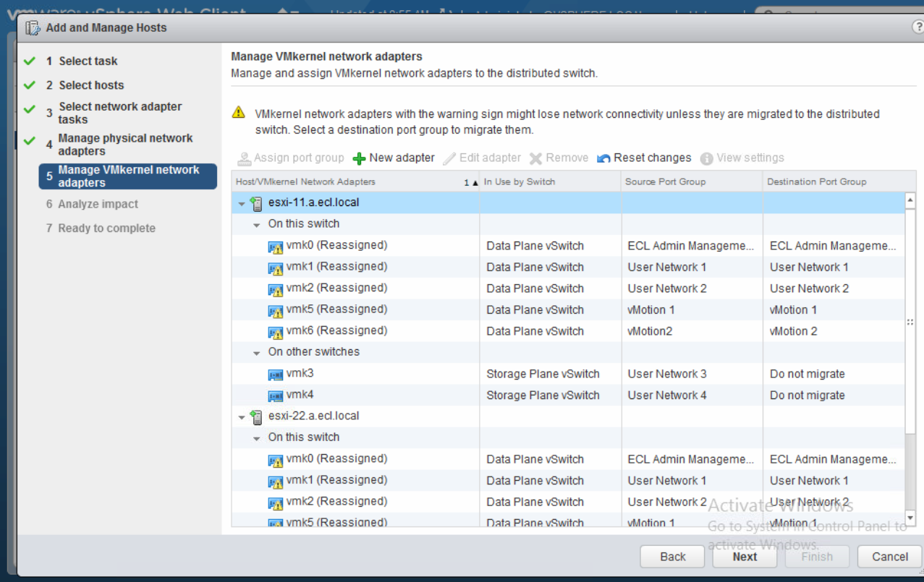Screen dimensions: 924x582
Task: Click vmk6 adapter icon under esxi-11
Action: coord(276,333)
